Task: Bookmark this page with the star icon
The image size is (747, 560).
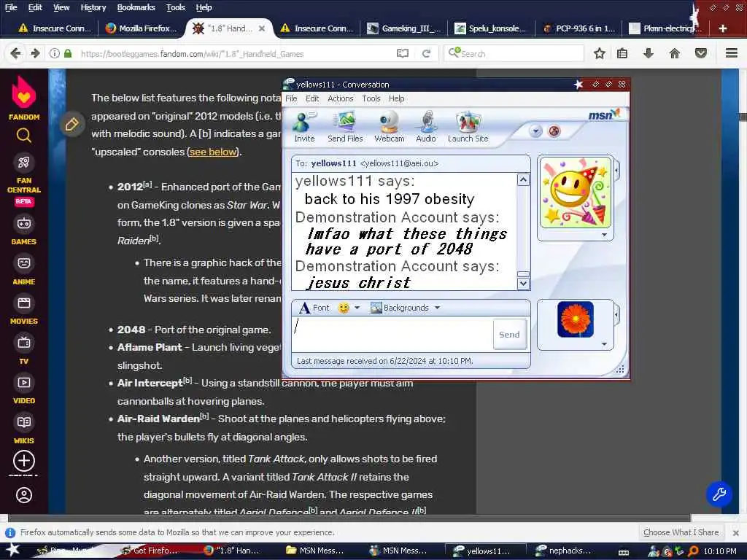Action: tap(600, 53)
